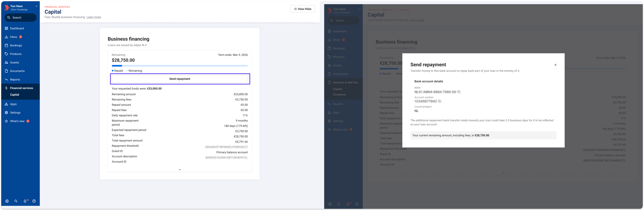Click the Fun Haus logo icon
The image size is (644, 210).
coord(7,8)
